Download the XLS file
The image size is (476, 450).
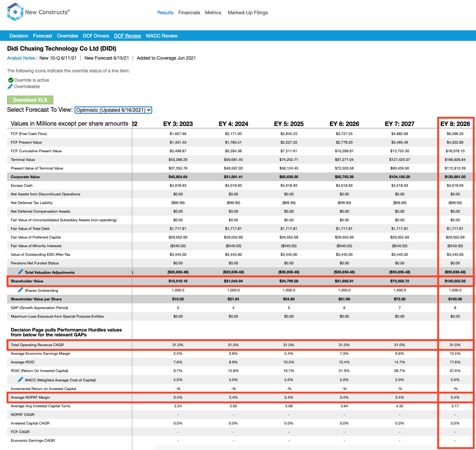[x=30, y=100]
